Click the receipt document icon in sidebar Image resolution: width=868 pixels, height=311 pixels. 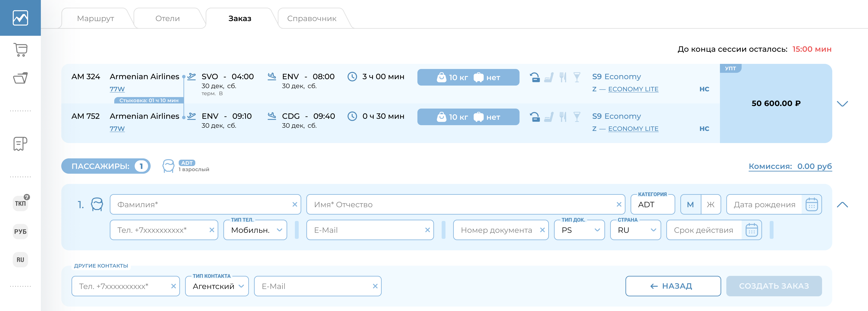[20, 144]
